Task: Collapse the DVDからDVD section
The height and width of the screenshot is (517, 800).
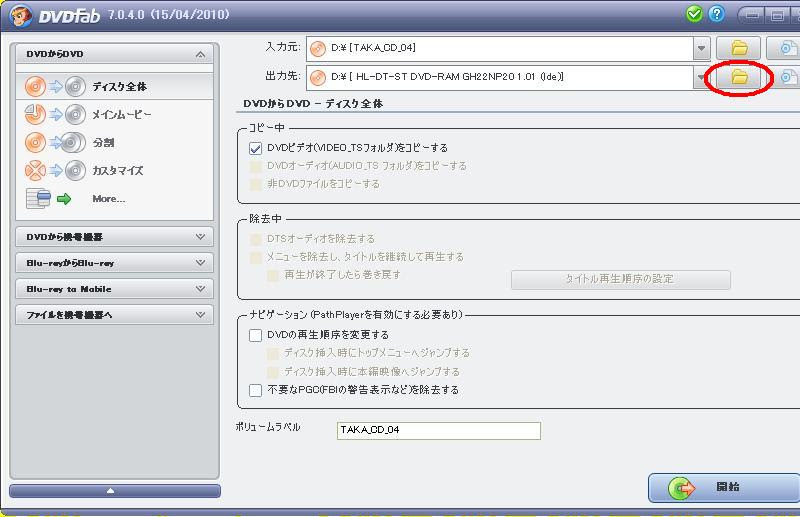Action: click(114, 54)
